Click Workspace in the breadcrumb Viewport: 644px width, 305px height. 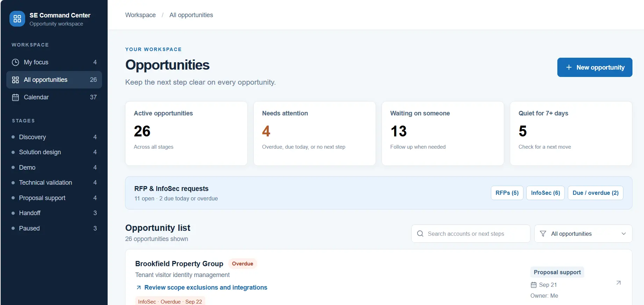point(140,15)
